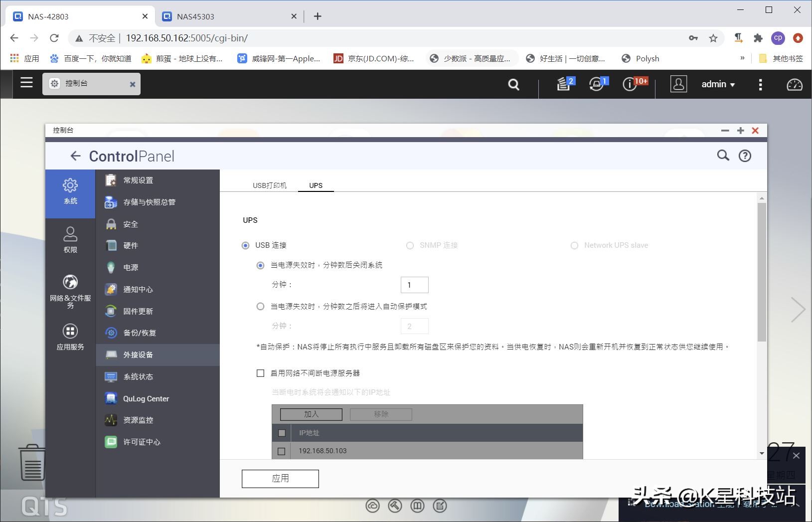
Task: Open the Chrome extensions puzzle icon
Action: (758, 38)
